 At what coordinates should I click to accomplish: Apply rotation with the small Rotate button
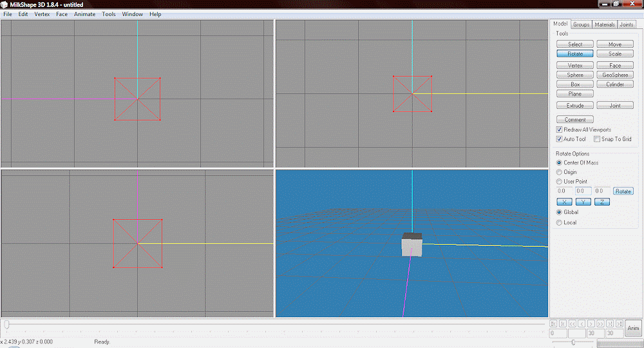click(623, 191)
